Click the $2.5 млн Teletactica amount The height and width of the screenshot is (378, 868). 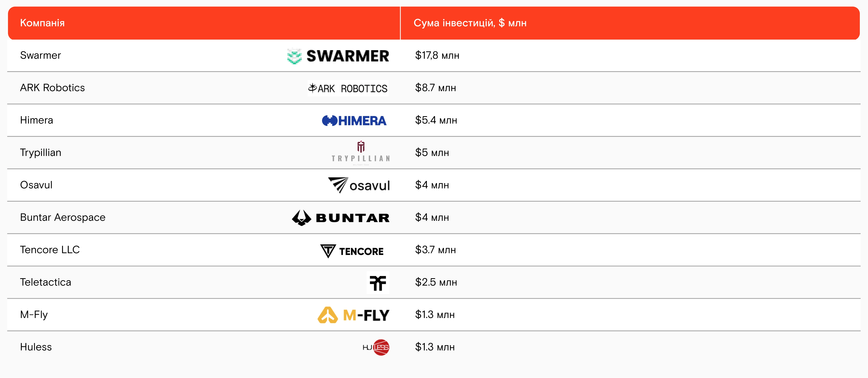click(x=436, y=282)
